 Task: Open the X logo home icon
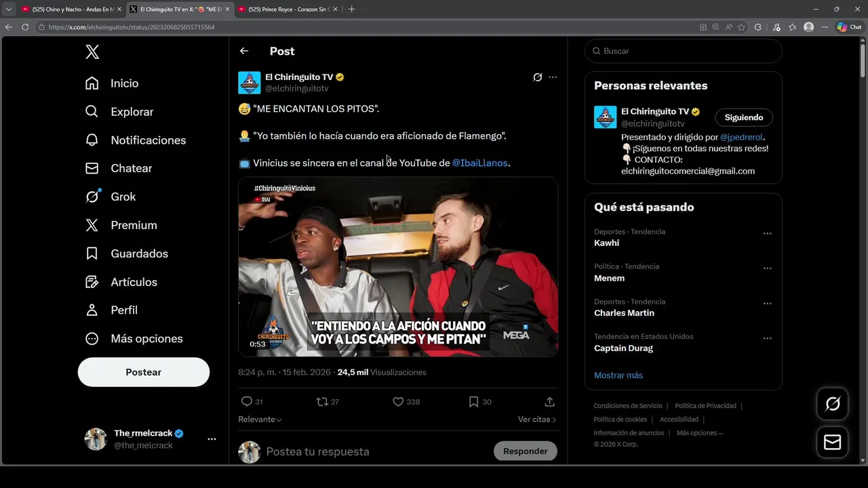(92, 52)
